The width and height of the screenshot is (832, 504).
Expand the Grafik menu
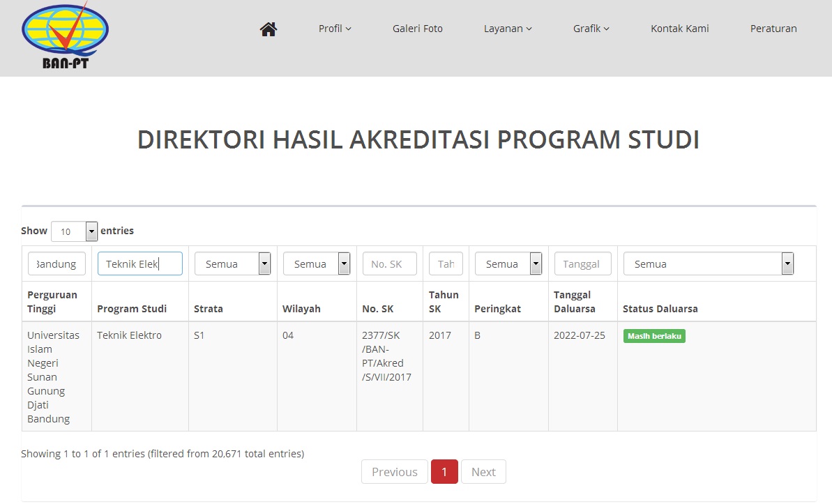tap(591, 29)
